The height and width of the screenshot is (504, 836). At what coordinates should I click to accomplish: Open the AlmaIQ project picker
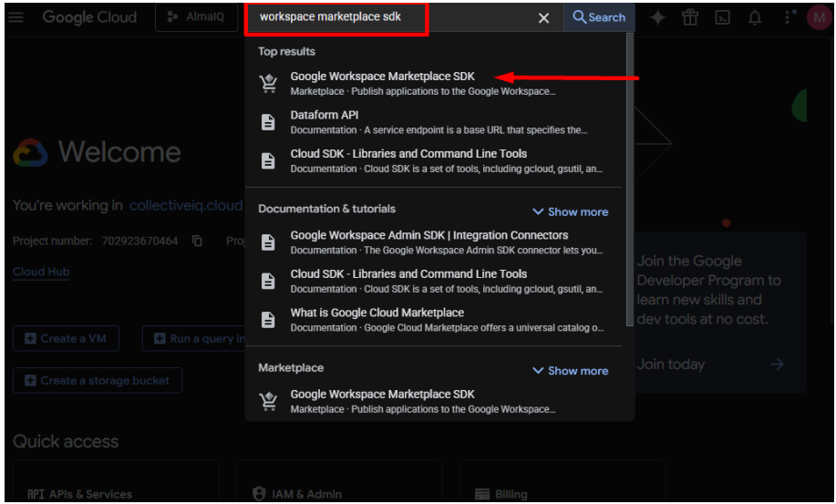pyautogui.click(x=196, y=17)
